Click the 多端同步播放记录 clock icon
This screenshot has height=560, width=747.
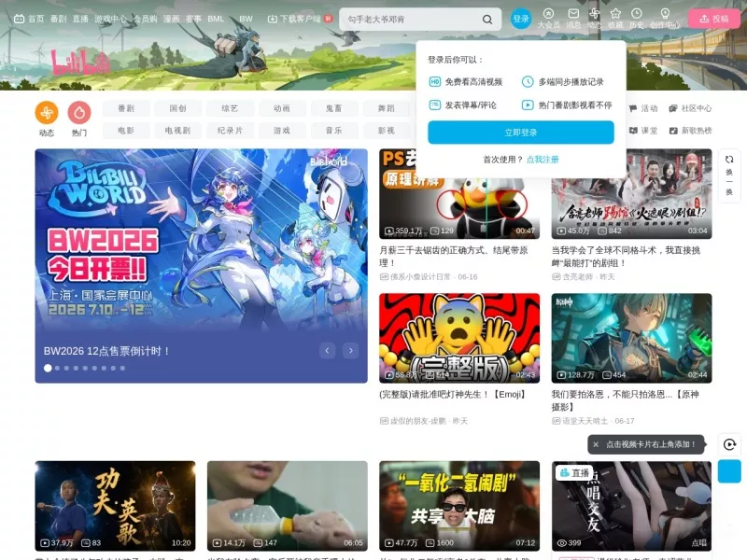point(528,81)
